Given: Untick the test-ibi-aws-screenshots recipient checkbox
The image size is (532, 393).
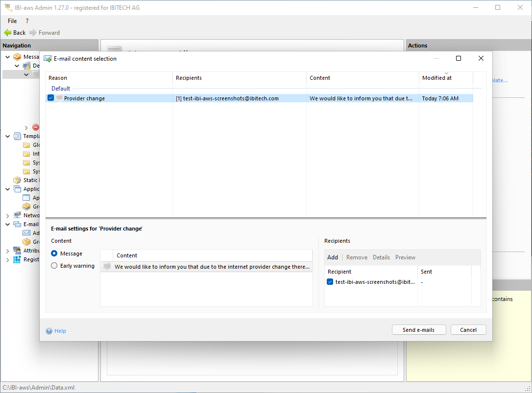Looking at the screenshot, I should 330,282.
